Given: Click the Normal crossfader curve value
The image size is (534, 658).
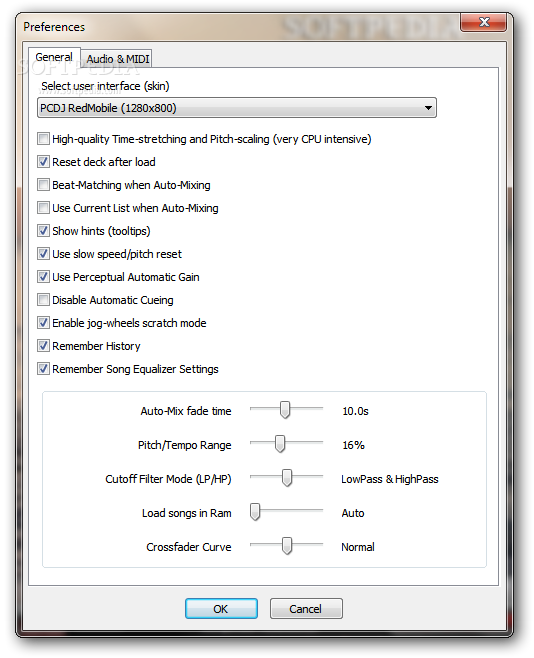Looking at the screenshot, I should pyautogui.click(x=358, y=547).
